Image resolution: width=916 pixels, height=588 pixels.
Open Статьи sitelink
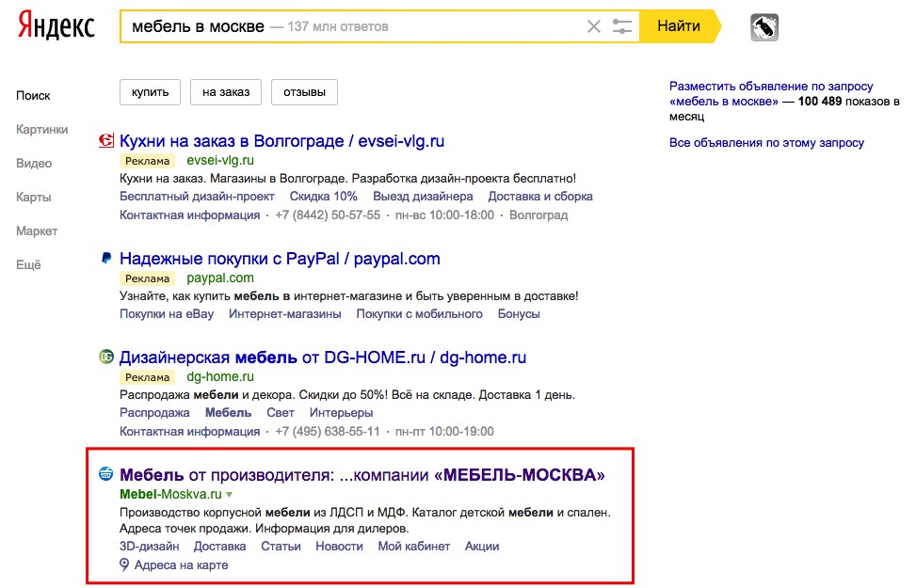(281, 547)
